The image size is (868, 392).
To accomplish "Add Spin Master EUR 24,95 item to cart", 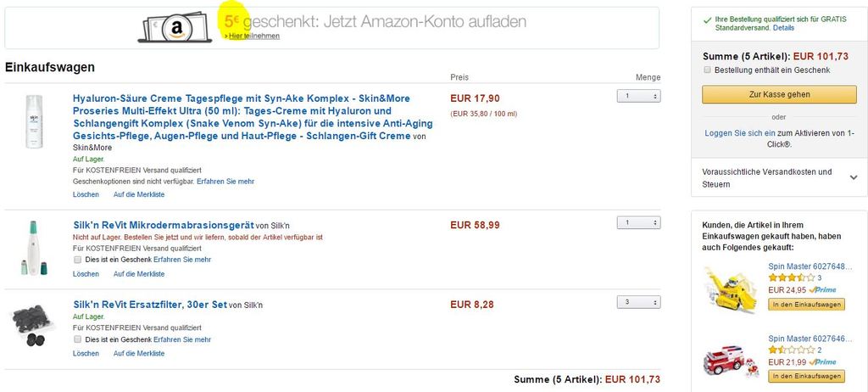I will pos(806,304).
